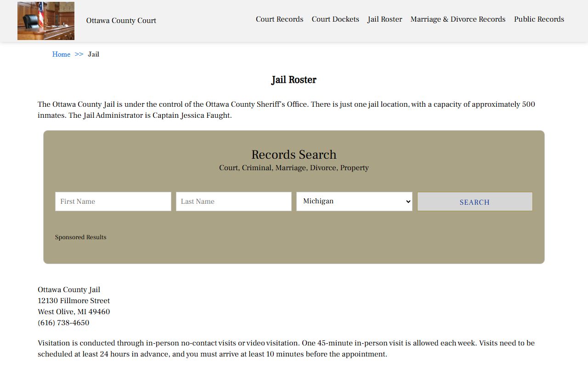588x368 pixels.
Task: Go to the Court Dockets page
Action: (x=335, y=19)
